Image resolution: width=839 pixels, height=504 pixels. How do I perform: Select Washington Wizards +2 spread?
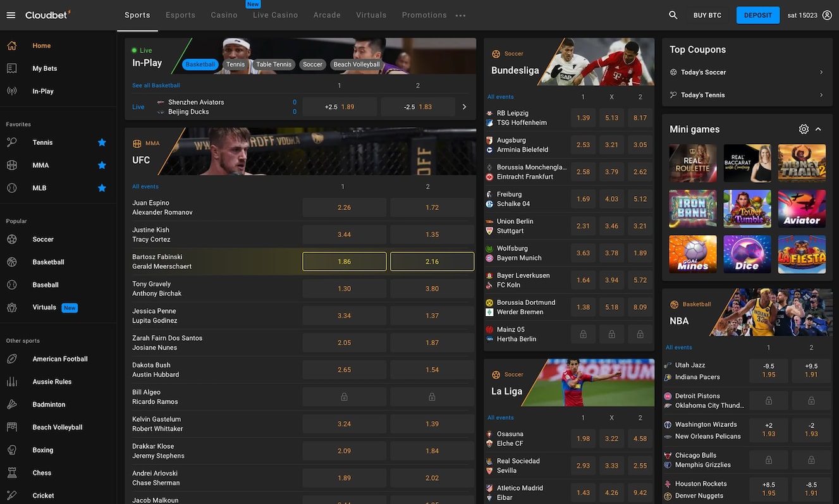click(x=769, y=430)
